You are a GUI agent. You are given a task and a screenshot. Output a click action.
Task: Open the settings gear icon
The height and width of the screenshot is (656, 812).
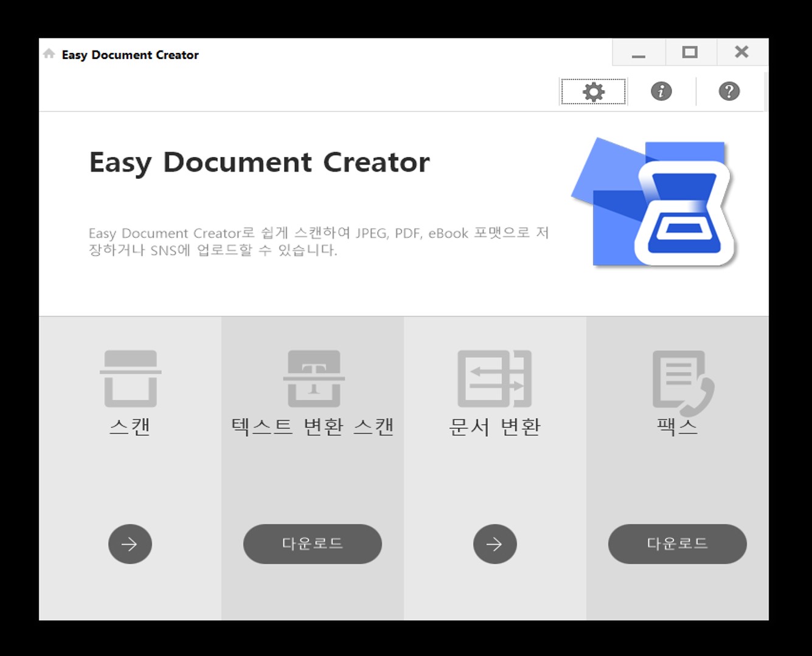592,91
